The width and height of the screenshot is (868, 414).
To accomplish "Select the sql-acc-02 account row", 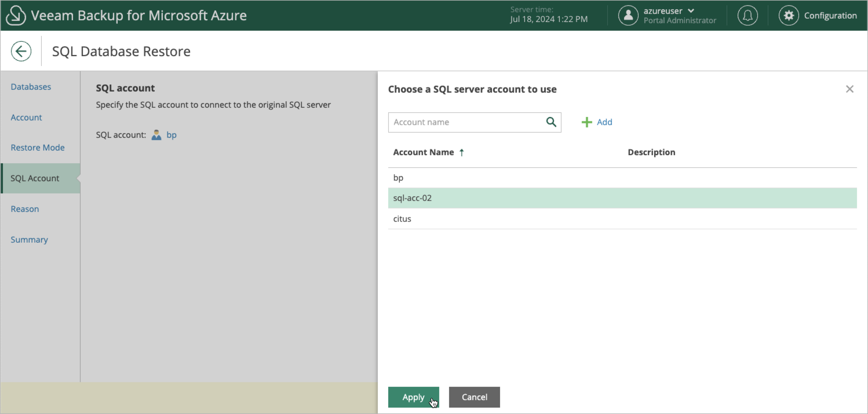I will pyautogui.click(x=622, y=198).
